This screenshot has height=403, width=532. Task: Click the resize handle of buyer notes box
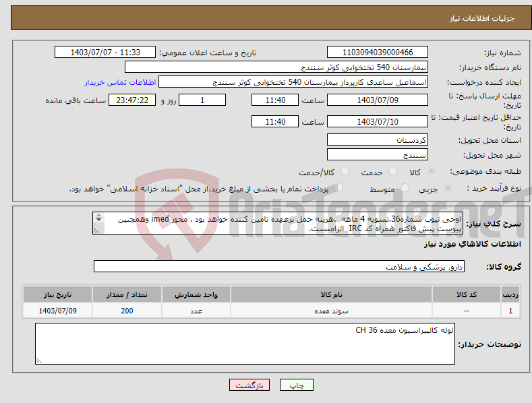pos(39,361)
